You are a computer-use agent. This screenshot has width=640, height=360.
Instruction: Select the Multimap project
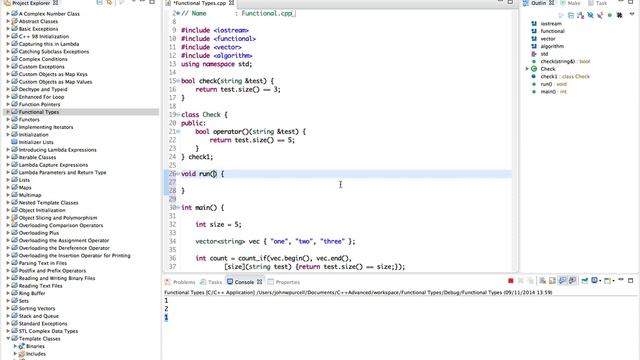click(30, 195)
